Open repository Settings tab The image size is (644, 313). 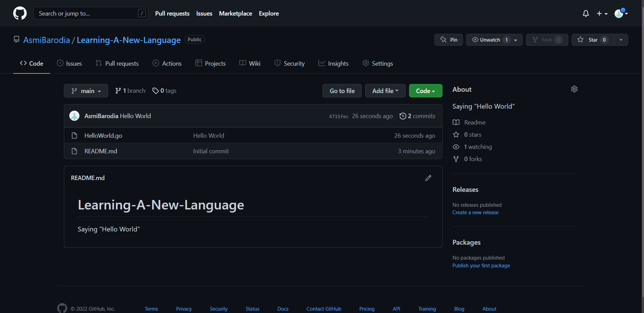tap(378, 64)
